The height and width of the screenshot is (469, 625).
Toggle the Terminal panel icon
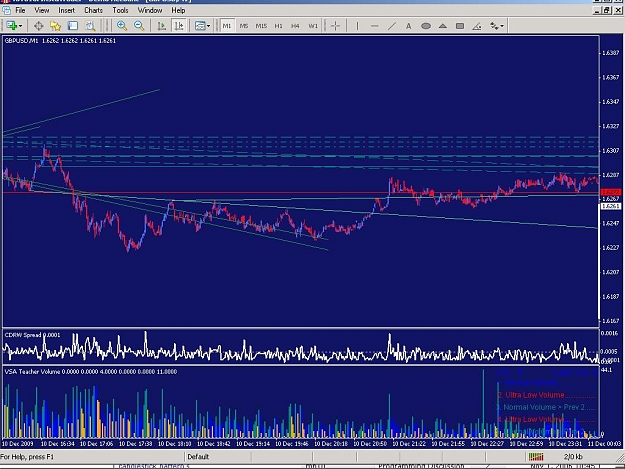point(73,26)
